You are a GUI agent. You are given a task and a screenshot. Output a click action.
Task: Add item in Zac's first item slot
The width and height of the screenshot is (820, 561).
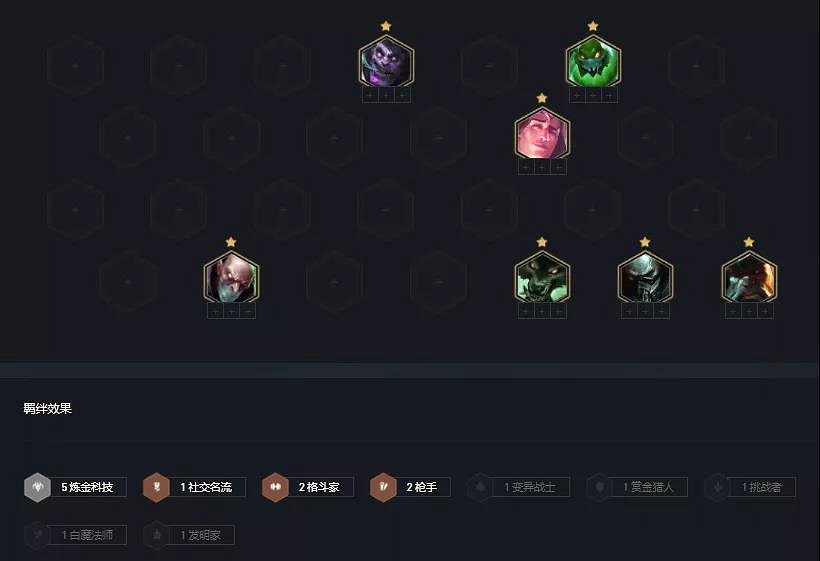pos(577,96)
